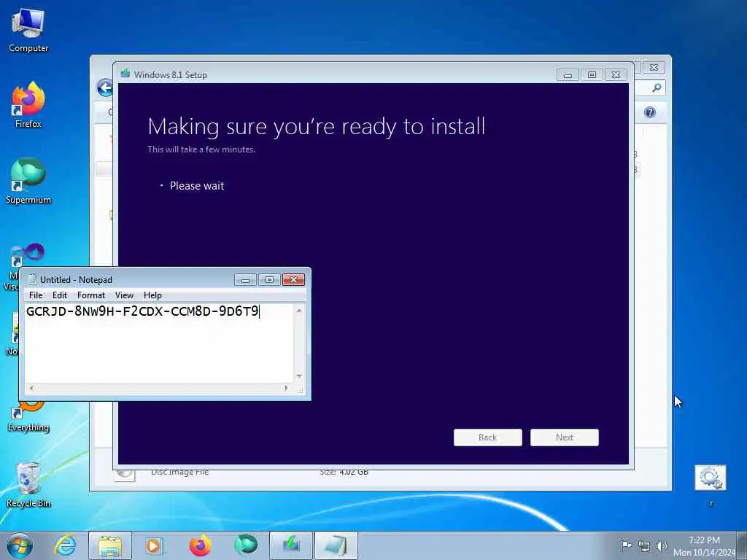Click the Next button in Setup

tap(565, 437)
